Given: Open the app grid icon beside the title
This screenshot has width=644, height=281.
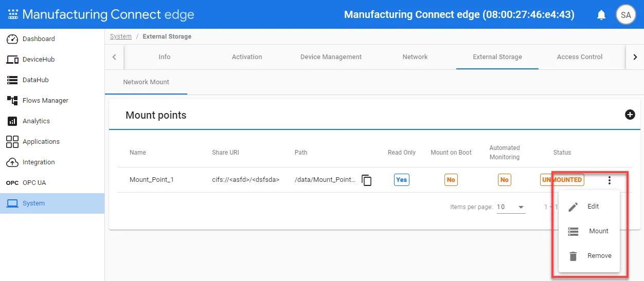Looking at the screenshot, I should 12,14.
